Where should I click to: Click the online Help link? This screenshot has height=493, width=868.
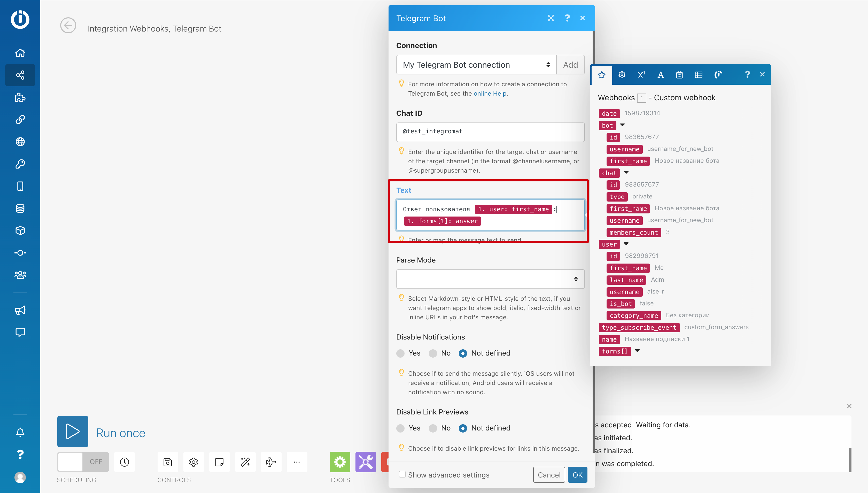(x=490, y=94)
